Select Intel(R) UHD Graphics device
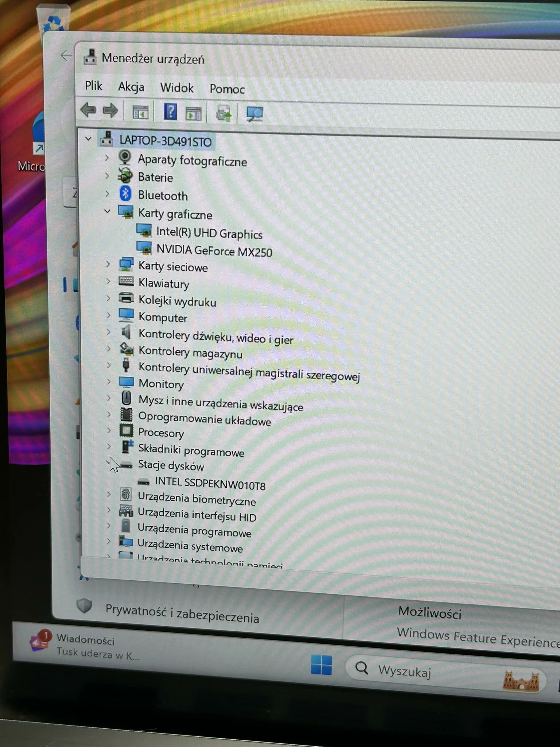560x747 pixels. [x=209, y=233]
